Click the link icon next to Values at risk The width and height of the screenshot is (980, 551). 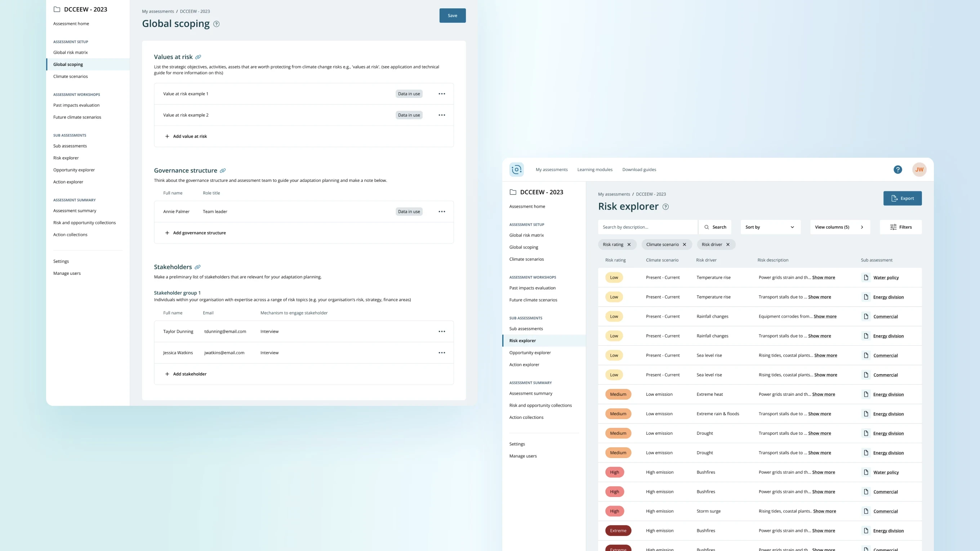[x=198, y=57]
